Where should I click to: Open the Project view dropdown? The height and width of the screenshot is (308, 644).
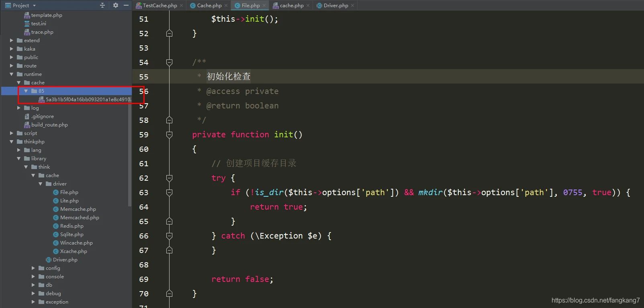pyautogui.click(x=34, y=6)
